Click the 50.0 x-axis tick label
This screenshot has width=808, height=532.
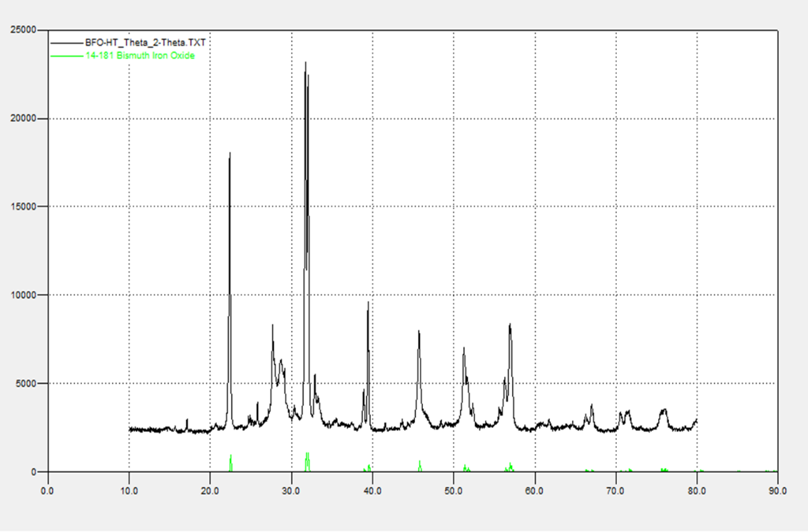tap(454, 491)
